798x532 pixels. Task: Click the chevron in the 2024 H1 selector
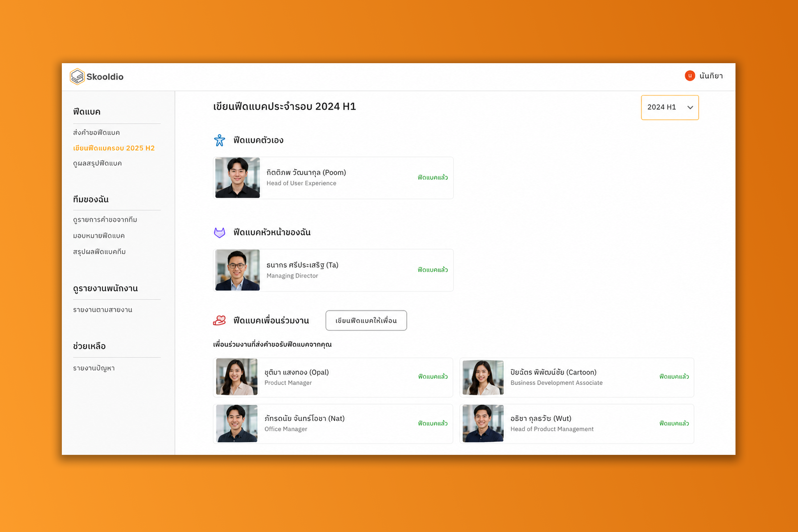click(x=690, y=107)
